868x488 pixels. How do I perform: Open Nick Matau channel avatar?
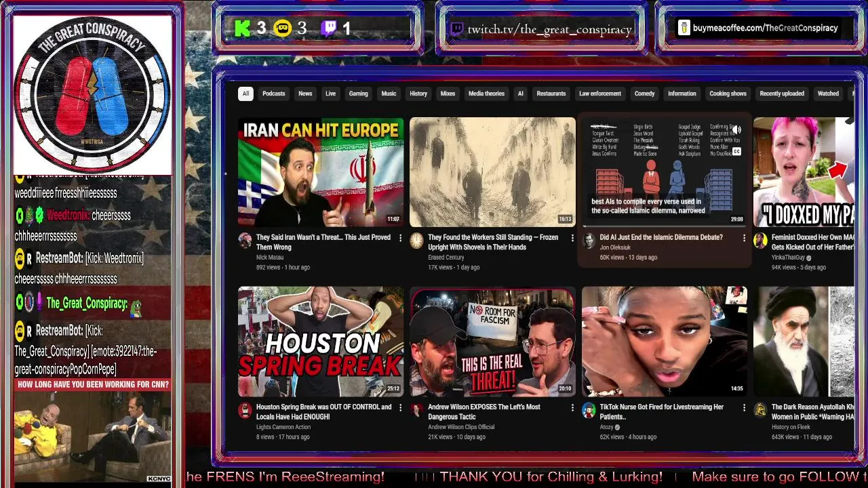[245, 241]
